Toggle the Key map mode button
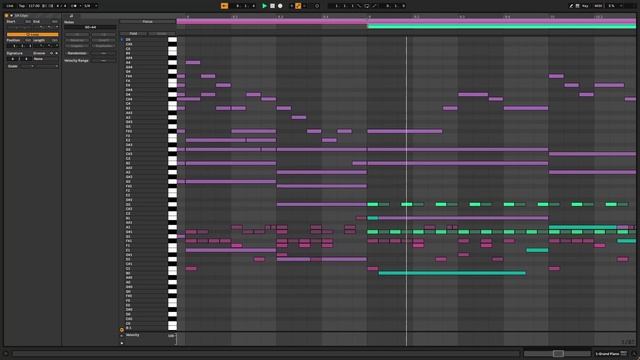Viewport: 640px width, 360px height. (x=585, y=6)
